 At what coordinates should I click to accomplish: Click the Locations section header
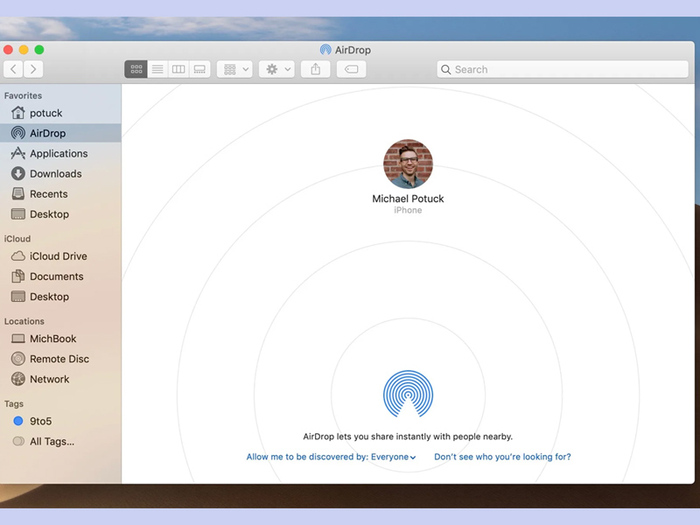click(x=24, y=321)
